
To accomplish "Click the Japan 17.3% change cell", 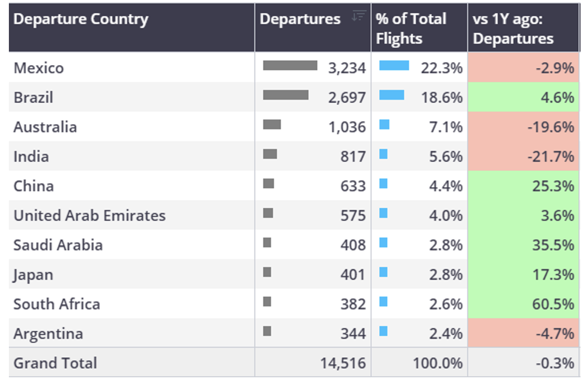I will click(523, 274).
